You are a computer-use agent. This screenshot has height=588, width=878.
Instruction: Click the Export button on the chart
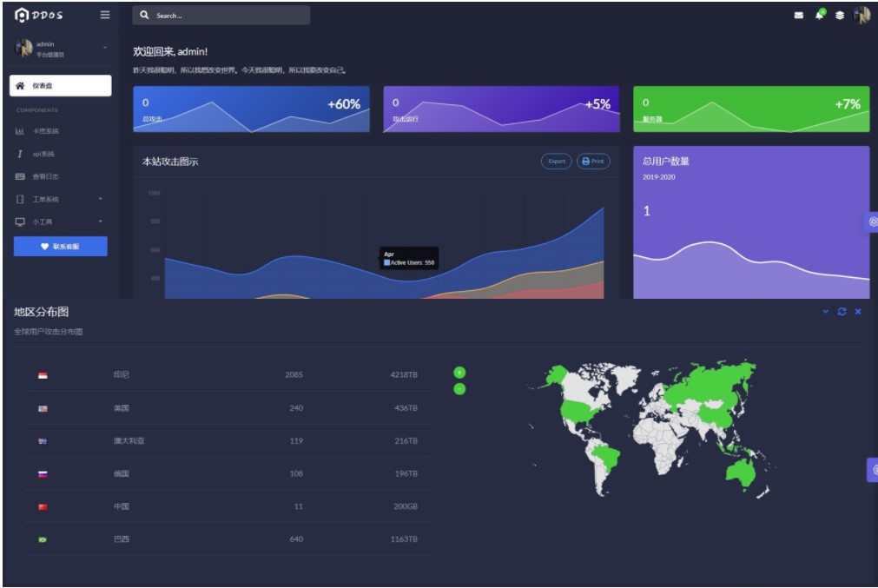[556, 161]
